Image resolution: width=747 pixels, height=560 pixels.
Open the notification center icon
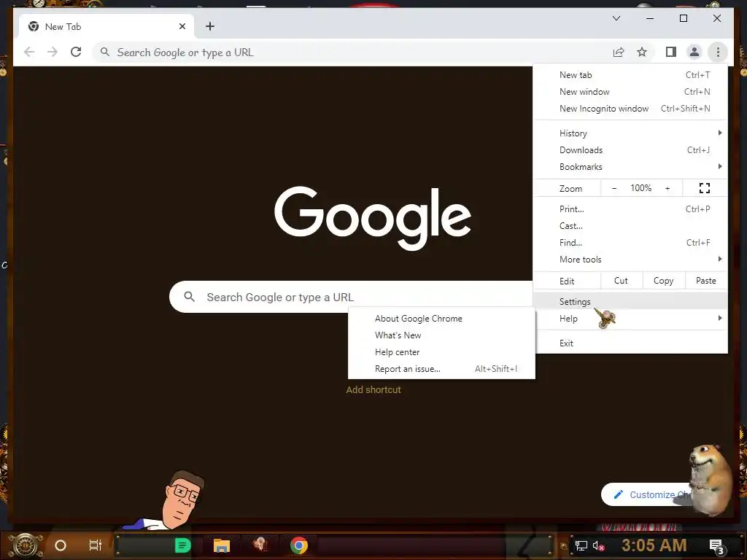coord(717,546)
